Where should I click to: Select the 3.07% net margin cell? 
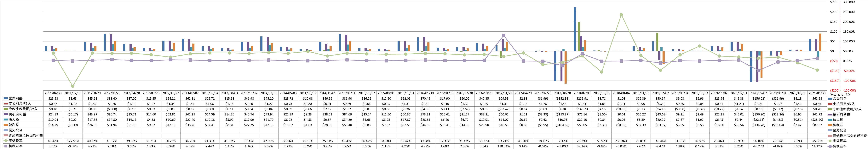(53, 146)
